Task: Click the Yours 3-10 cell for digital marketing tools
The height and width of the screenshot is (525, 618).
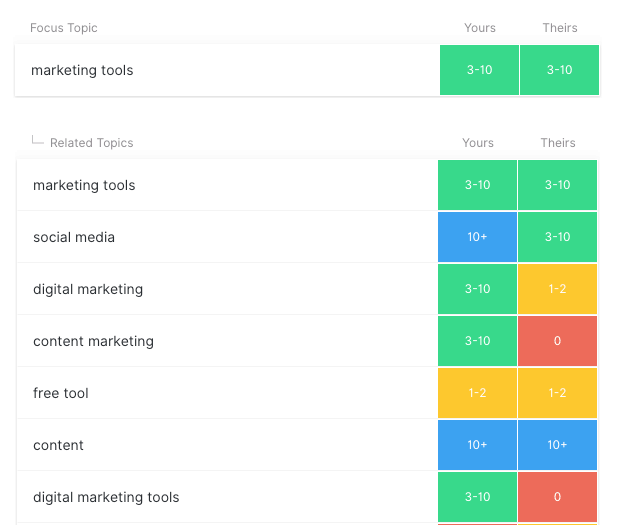Action: [x=478, y=497]
